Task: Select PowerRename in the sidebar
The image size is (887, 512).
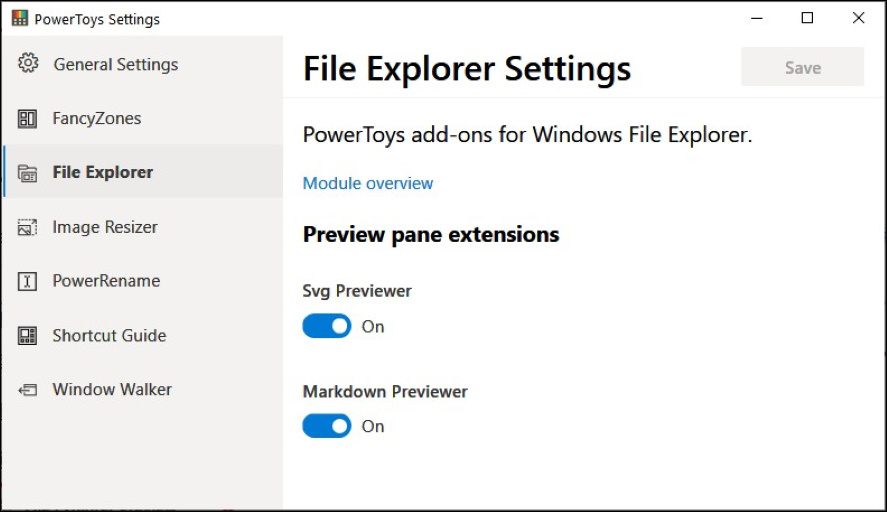Action: (106, 282)
